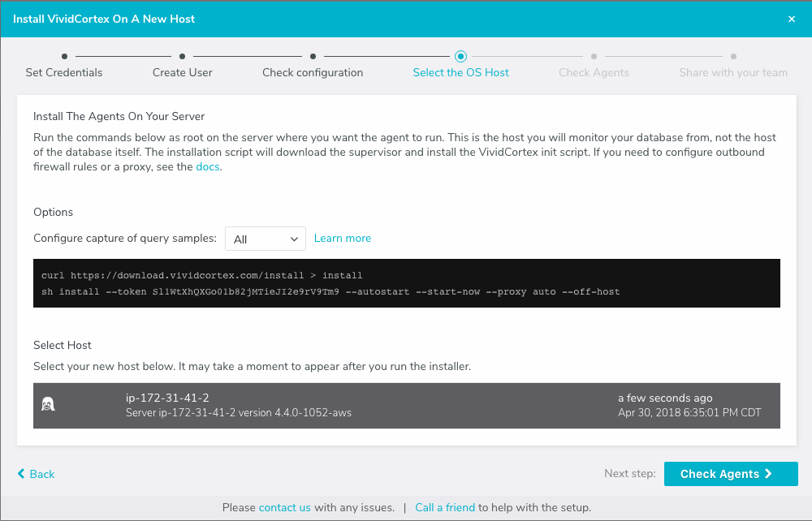Viewport: 812px width, 521px height.
Task: Jump to Share with your team step
Action: [733, 72]
